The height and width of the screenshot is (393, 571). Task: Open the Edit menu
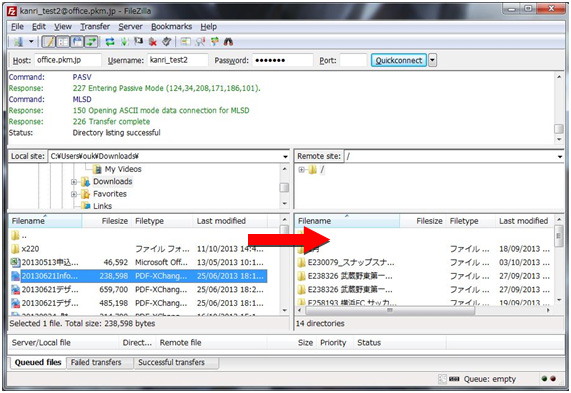pyautogui.click(x=39, y=27)
